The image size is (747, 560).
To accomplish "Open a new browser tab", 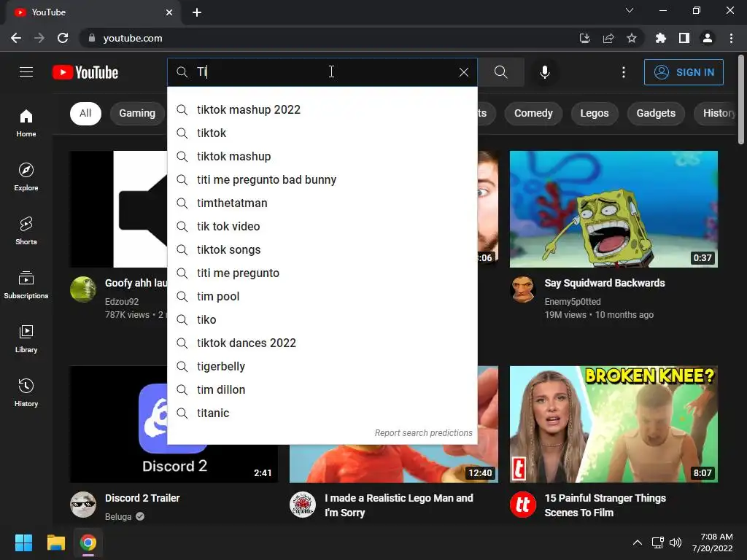I will click(x=197, y=12).
